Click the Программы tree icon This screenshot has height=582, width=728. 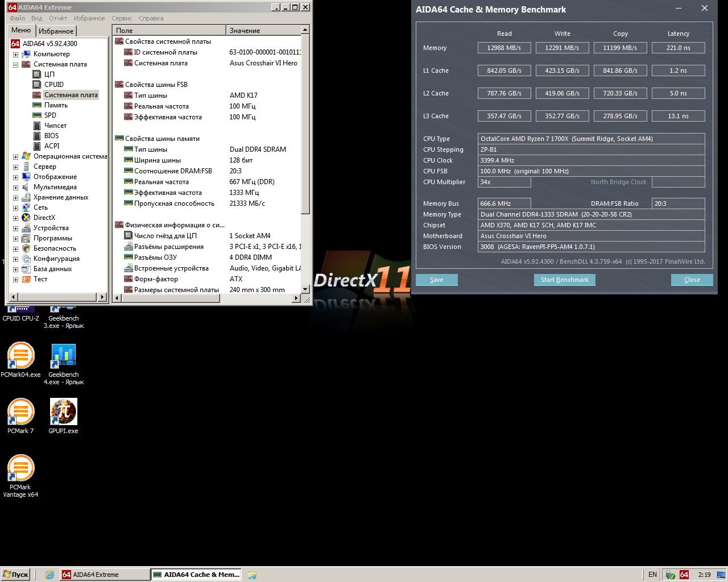pyautogui.click(x=26, y=238)
